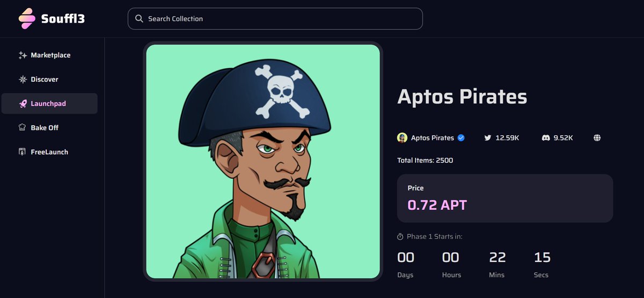Click the 0.72 APT price value
The width and height of the screenshot is (644, 298).
pos(437,205)
